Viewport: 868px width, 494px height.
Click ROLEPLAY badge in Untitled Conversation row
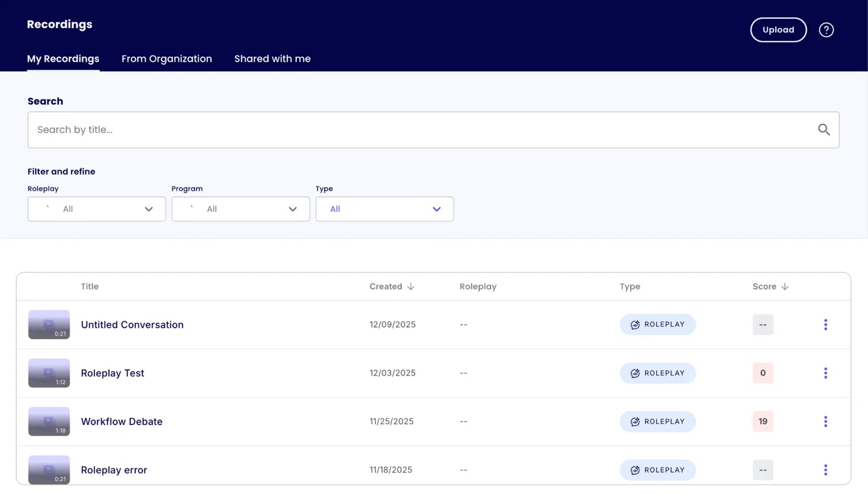(x=658, y=324)
